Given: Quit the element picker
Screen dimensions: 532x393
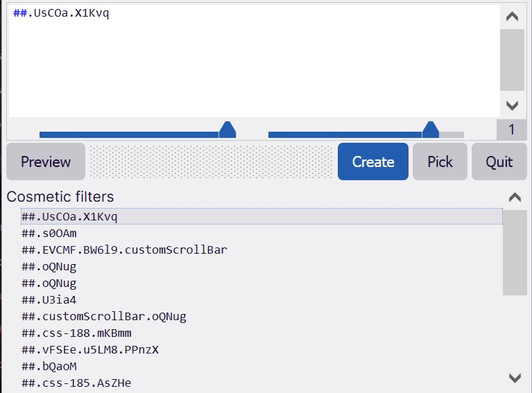Looking at the screenshot, I should pos(499,161).
